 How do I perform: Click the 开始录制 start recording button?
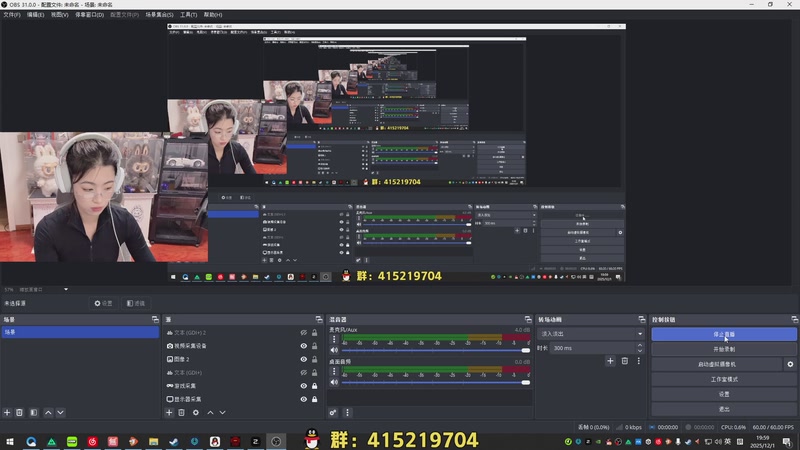coord(724,349)
